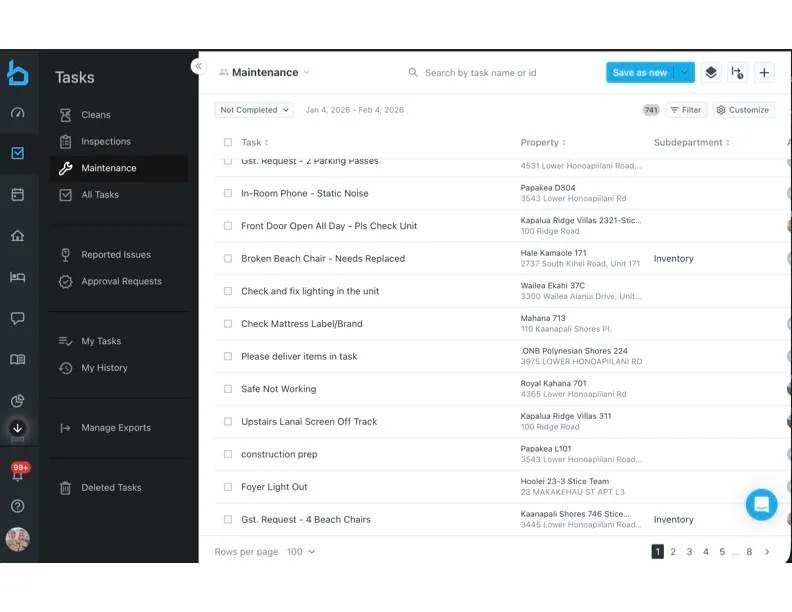
Task: Expand the Not Completed status dropdown
Action: [x=254, y=110]
